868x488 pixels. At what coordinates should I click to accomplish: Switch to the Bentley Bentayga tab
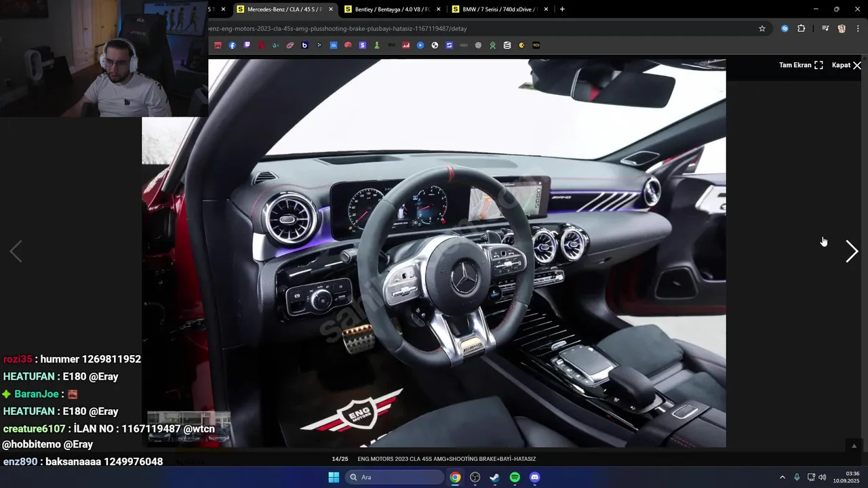pos(392,9)
